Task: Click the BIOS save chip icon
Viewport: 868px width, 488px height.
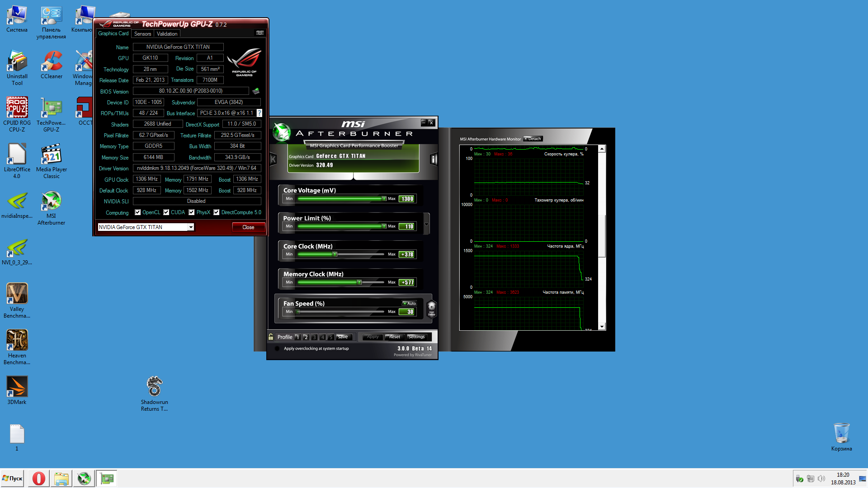Action: click(256, 91)
